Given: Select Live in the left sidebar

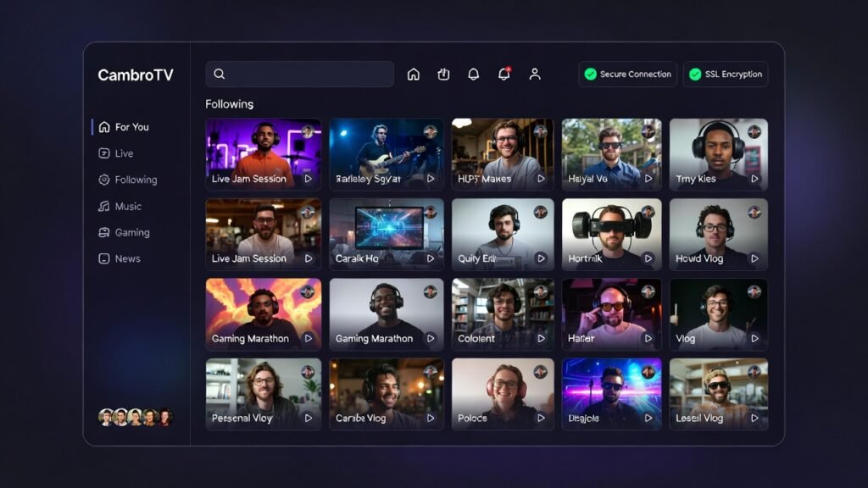Looking at the screenshot, I should [x=129, y=153].
